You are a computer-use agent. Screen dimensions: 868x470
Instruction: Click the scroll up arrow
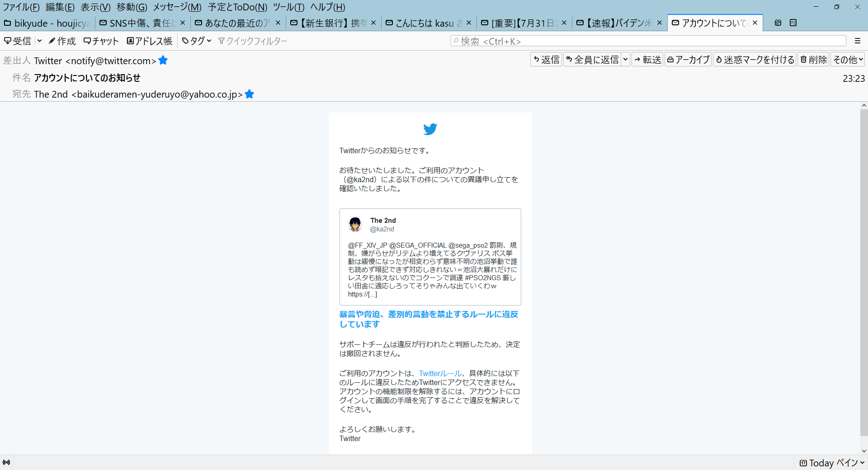click(x=864, y=106)
